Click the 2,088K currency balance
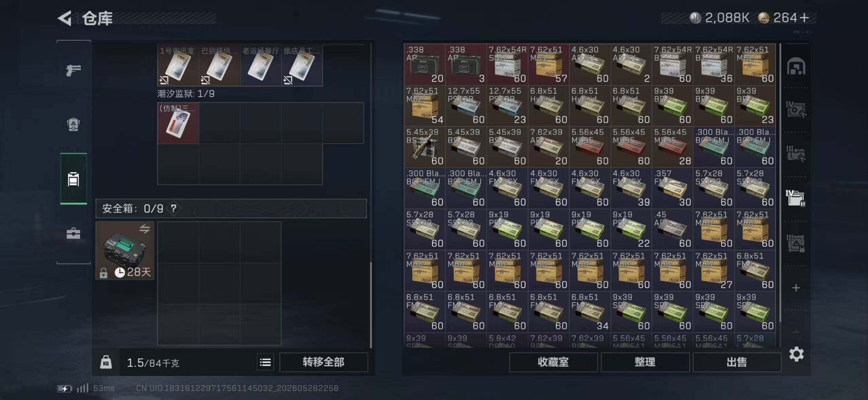 tap(720, 18)
